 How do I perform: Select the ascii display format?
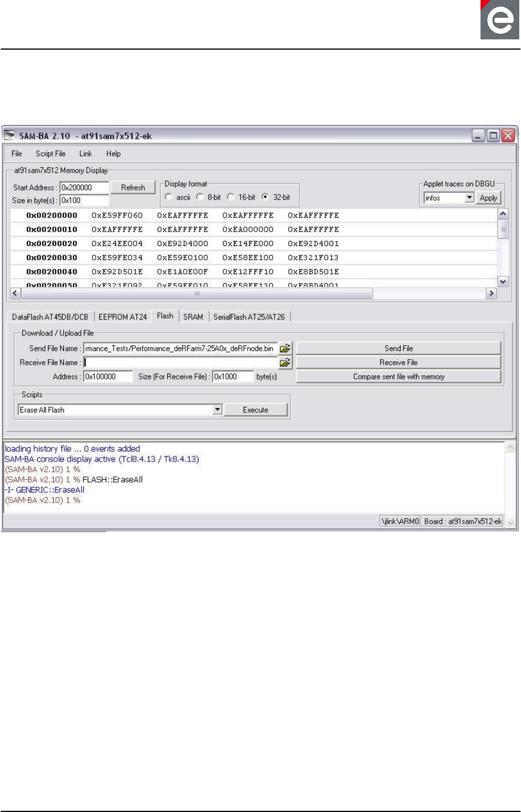[169, 197]
